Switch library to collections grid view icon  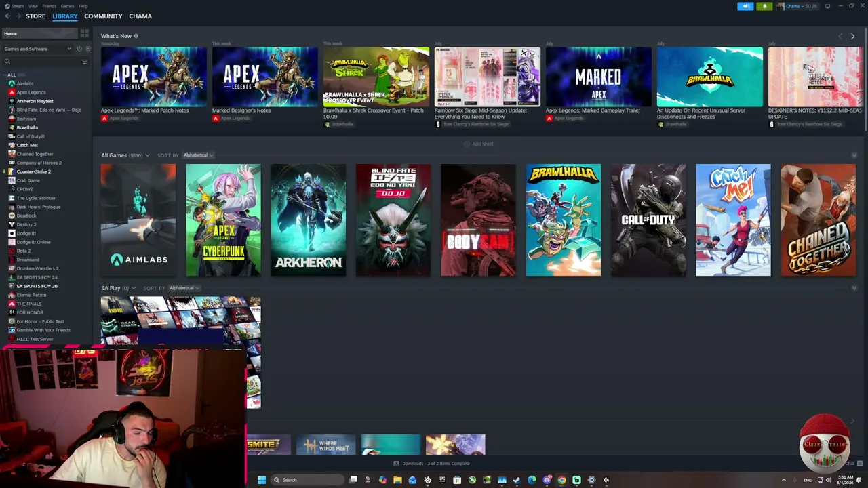coord(85,33)
